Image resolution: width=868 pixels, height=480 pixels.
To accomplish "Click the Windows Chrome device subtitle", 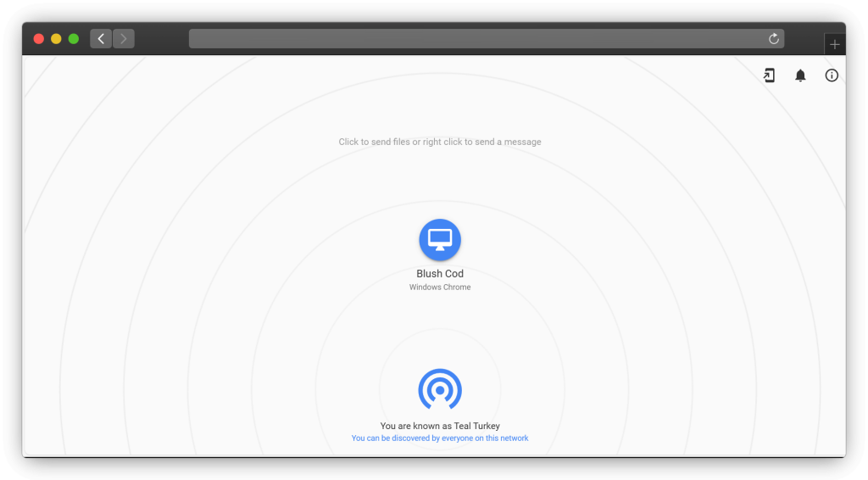I will tap(440, 287).
